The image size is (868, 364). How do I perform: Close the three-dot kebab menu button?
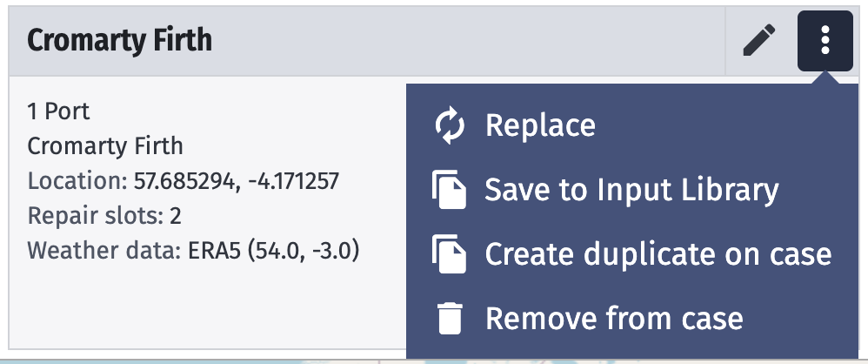coord(825,40)
